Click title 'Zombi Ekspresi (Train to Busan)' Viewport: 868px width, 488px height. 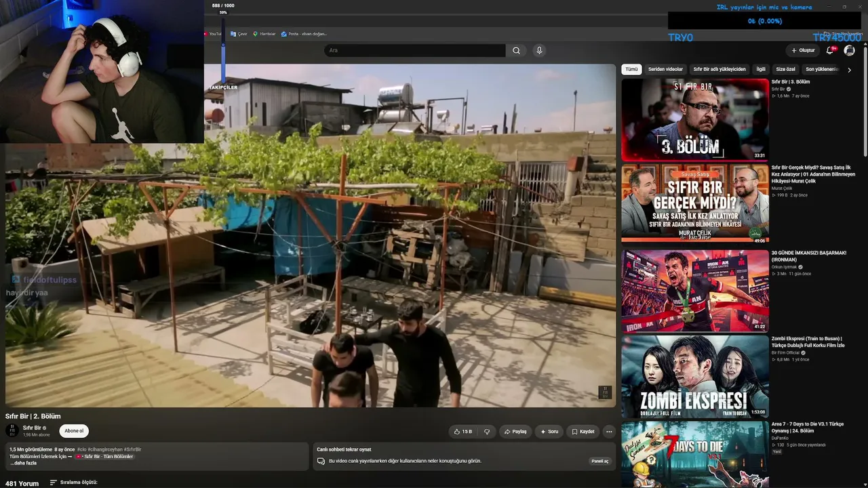(808, 342)
